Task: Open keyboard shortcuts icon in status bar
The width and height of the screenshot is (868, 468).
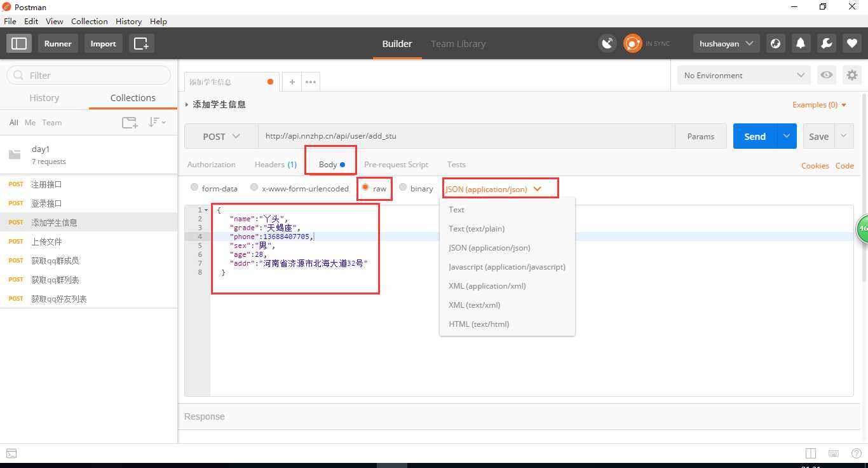Action: tap(833, 453)
